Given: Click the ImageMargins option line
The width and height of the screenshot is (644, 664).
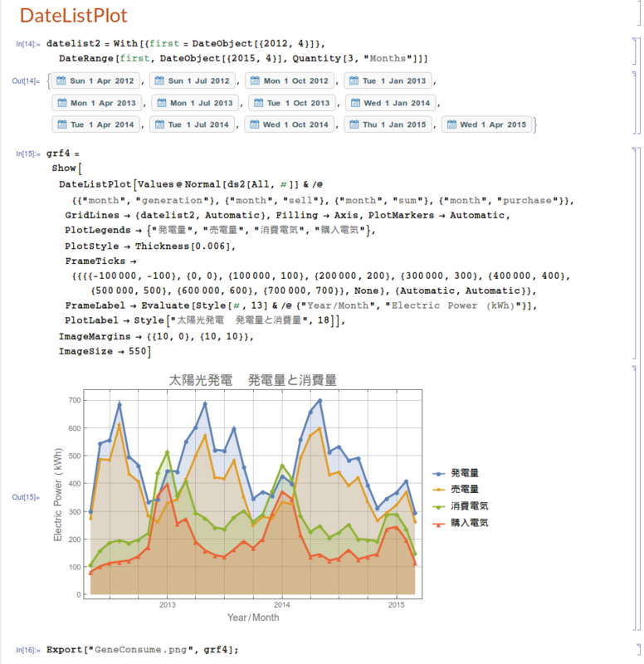Looking at the screenshot, I should [156, 337].
